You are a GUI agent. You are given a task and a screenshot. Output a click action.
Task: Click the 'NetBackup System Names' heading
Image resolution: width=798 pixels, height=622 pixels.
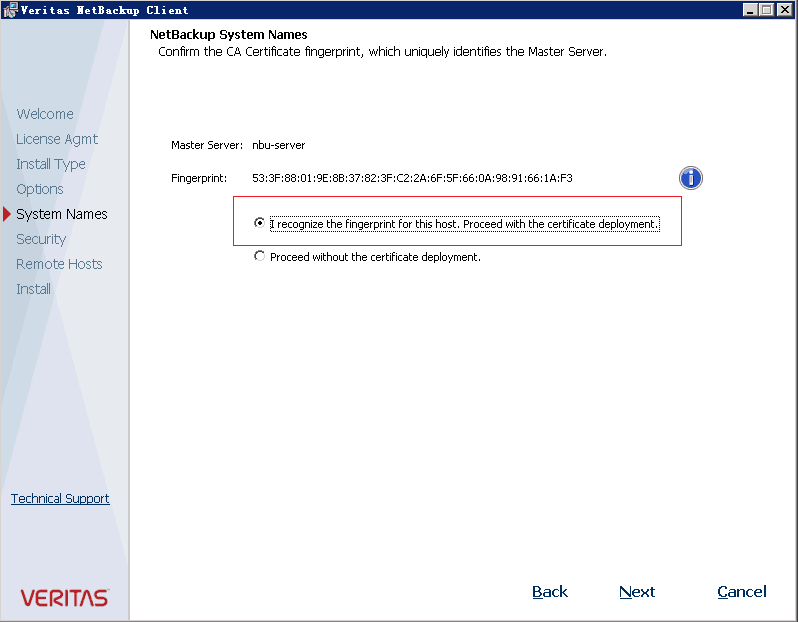pyautogui.click(x=229, y=35)
